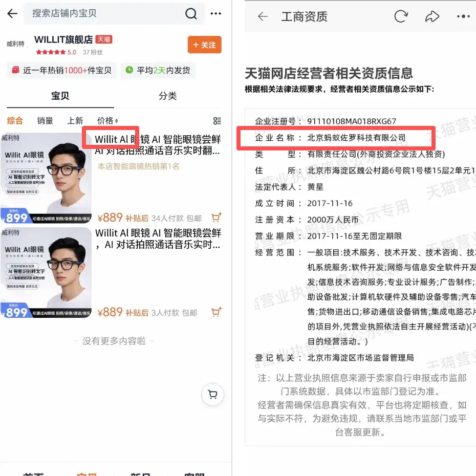
Task: Select founding date 2017-11-16
Action: (x=330, y=203)
